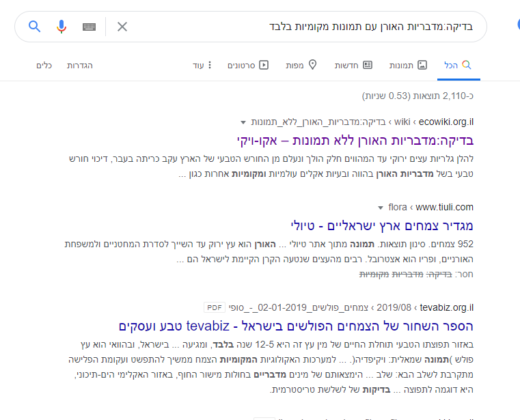The image size is (520, 420).
Task: Click the snippet starting with באזור תפוצתו הטבעי
Action: coord(271,367)
